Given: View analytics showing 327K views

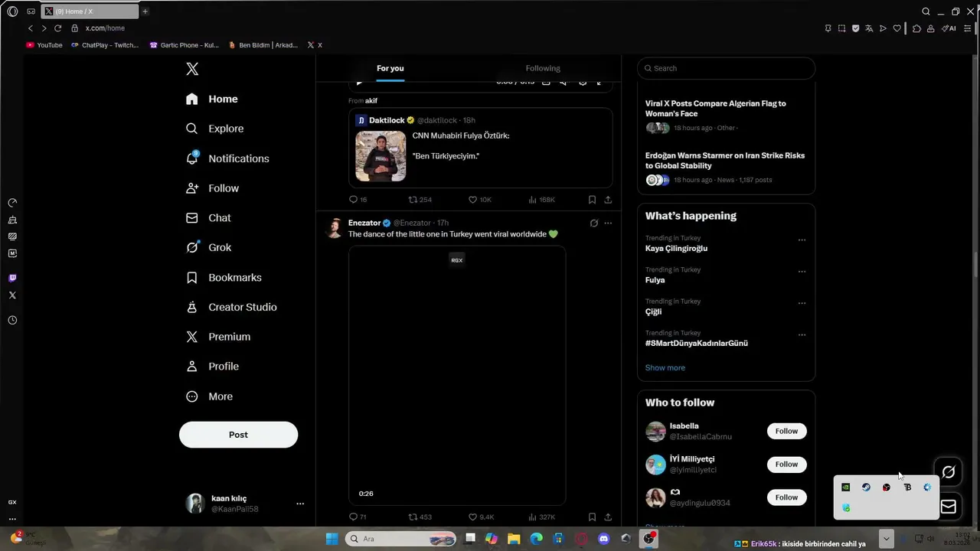Looking at the screenshot, I should (x=541, y=517).
